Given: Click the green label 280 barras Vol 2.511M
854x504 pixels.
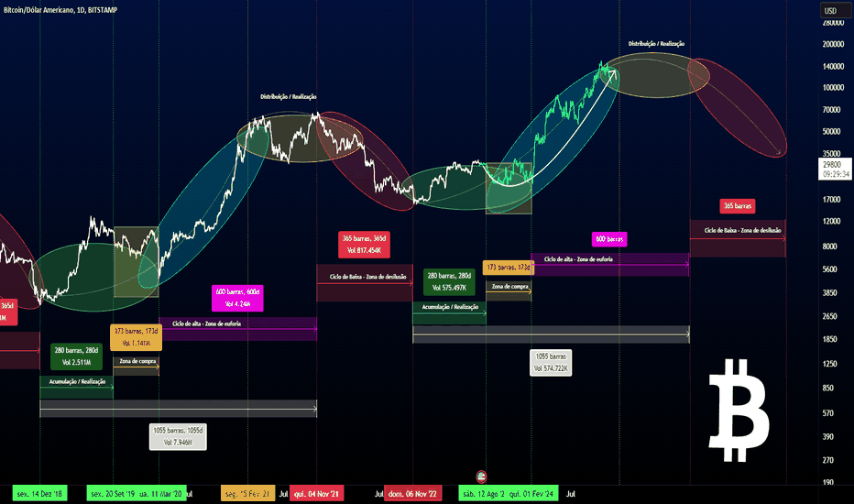Looking at the screenshot, I should [76, 356].
